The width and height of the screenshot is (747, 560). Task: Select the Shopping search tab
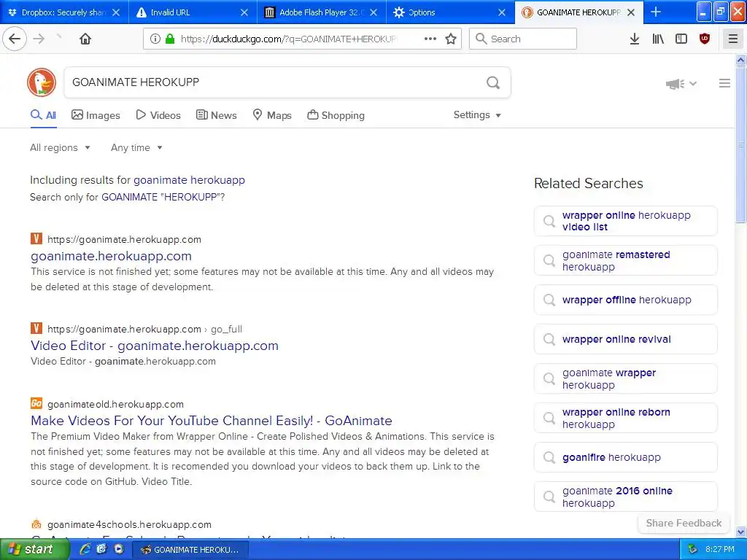[336, 115]
